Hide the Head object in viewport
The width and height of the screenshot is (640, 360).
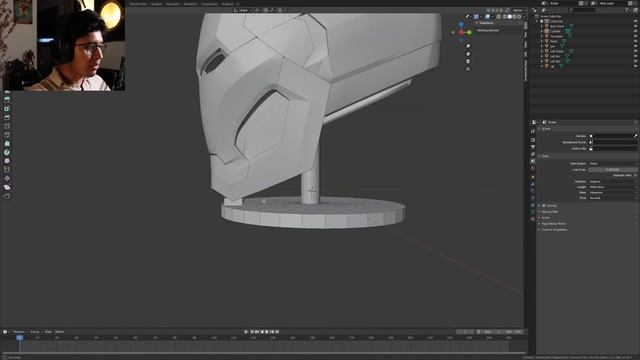[636, 41]
